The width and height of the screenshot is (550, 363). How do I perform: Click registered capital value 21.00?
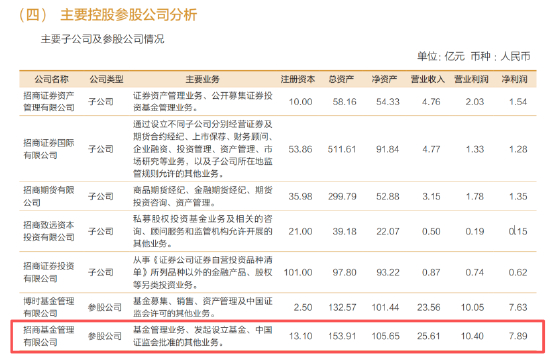coord(300,231)
